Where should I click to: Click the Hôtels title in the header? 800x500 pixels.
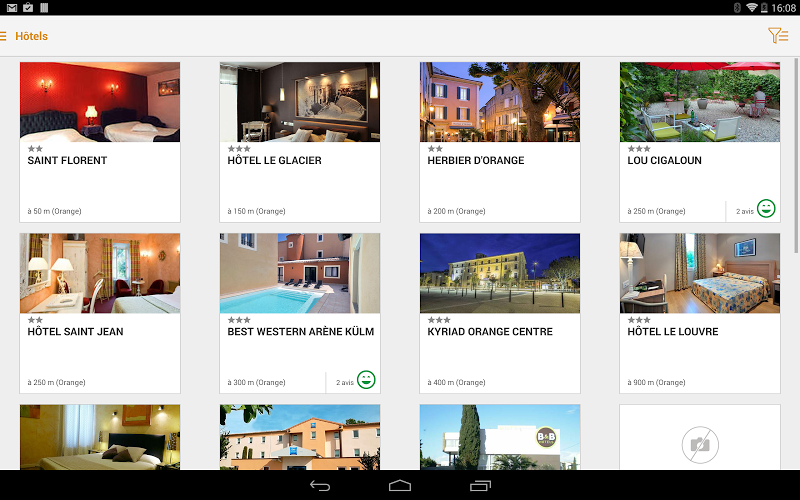[32, 36]
